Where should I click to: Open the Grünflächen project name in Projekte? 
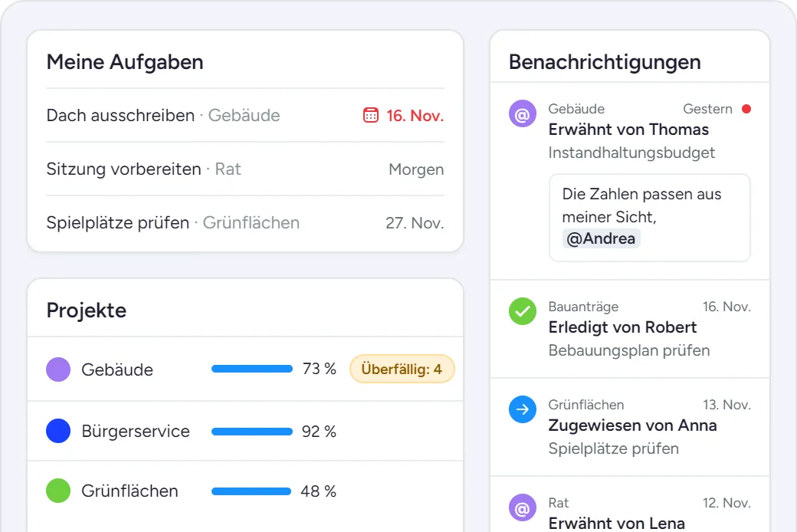(x=130, y=491)
